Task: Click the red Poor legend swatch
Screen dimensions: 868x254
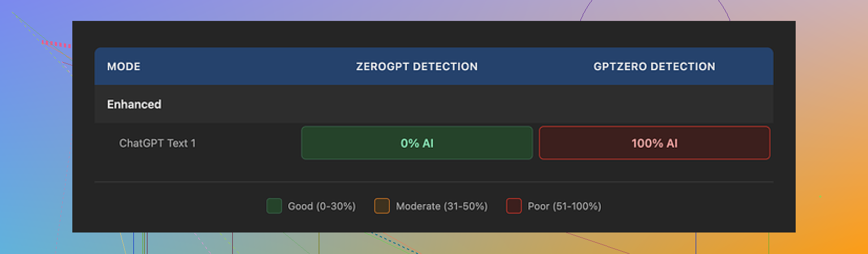Action: click(x=514, y=206)
